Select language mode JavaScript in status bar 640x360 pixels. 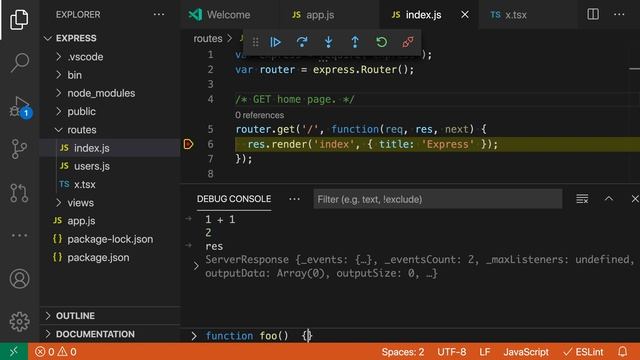526,351
